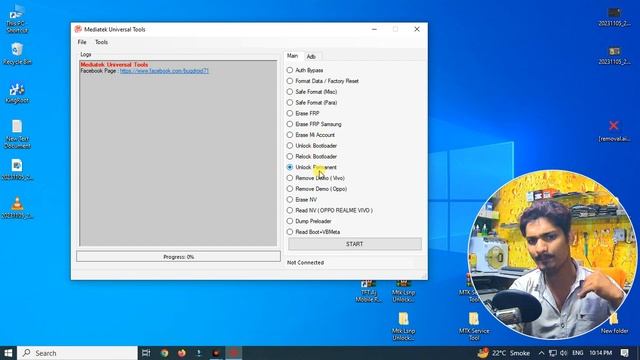Open the File menu

tap(82, 42)
